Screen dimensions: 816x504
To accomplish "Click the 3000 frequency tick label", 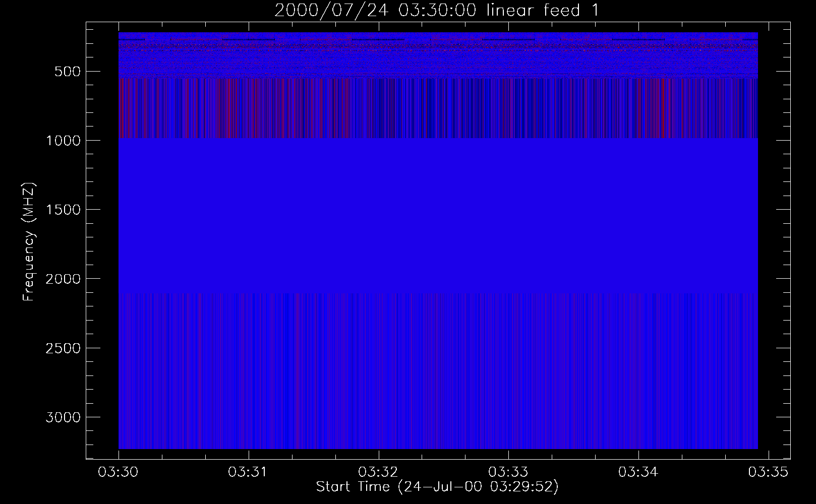I will (63, 417).
